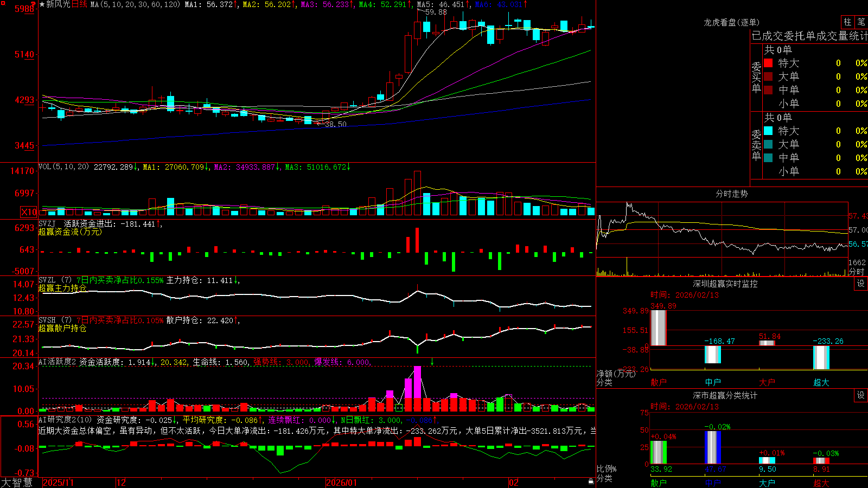Click the 分时走势 panel title
The image size is (868, 488).
(731, 194)
